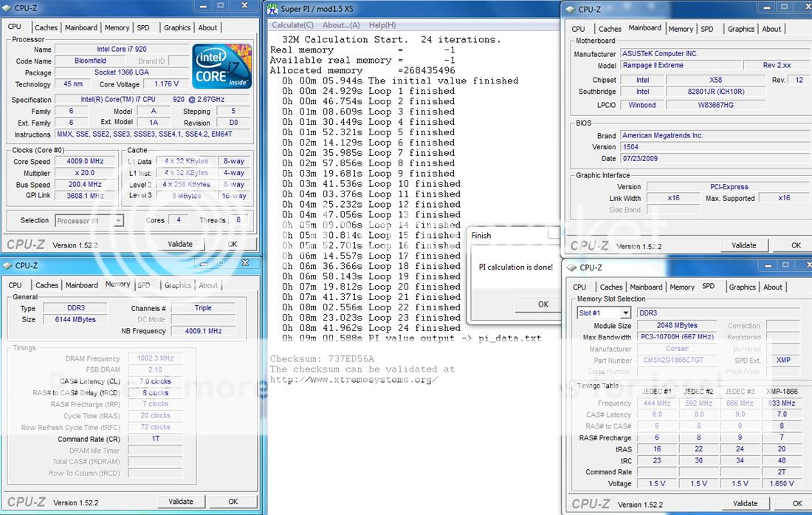This screenshot has height=515, width=812.
Task: Click Validate in the mainboard CPU-Z window
Action: (x=744, y=245)
